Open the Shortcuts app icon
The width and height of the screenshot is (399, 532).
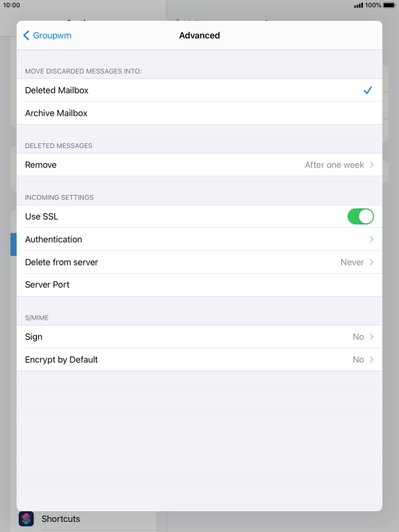point(26,519)
